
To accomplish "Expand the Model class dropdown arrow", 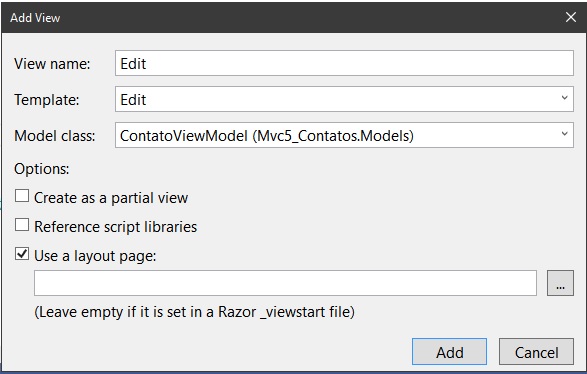I will [565, 134].
